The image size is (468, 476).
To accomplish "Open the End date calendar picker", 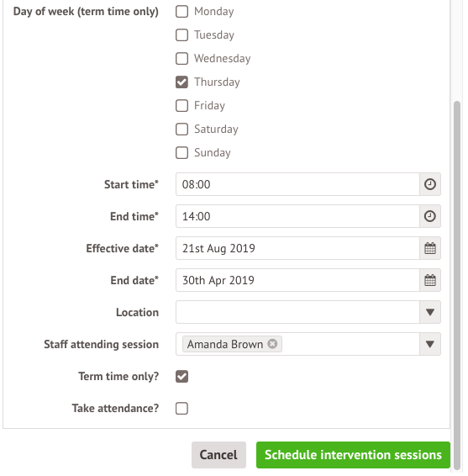I will tap(430, 280).
